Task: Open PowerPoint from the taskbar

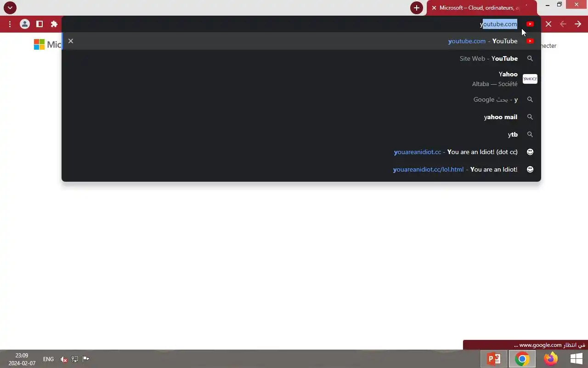Action: [x=494, y=359]
